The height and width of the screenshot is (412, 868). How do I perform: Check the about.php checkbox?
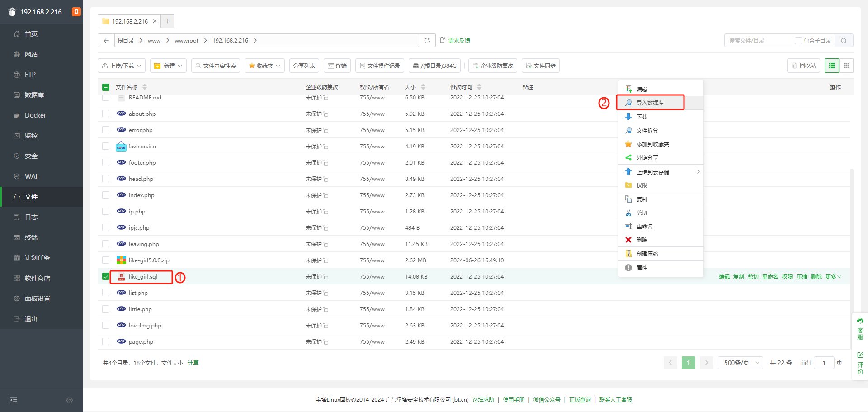point(106,114)
